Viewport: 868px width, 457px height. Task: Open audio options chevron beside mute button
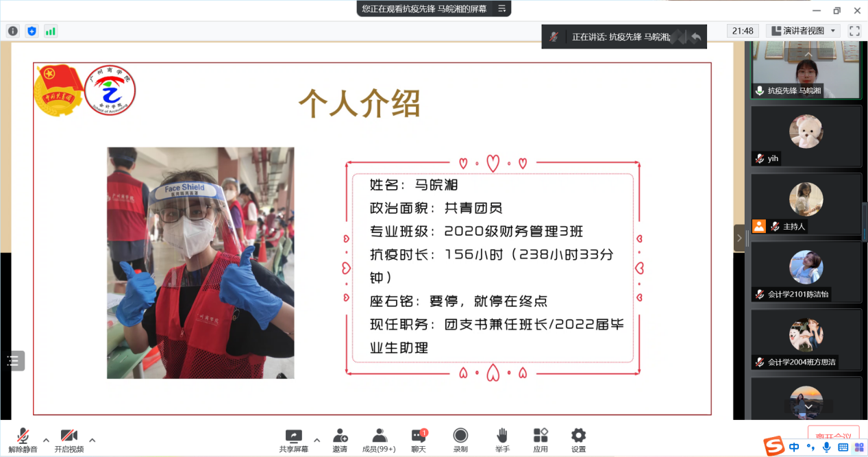click(x=45, y=441)
